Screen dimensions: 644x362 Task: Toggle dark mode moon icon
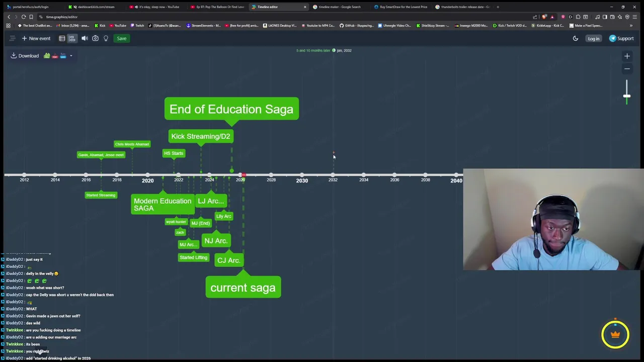(576, 38)
